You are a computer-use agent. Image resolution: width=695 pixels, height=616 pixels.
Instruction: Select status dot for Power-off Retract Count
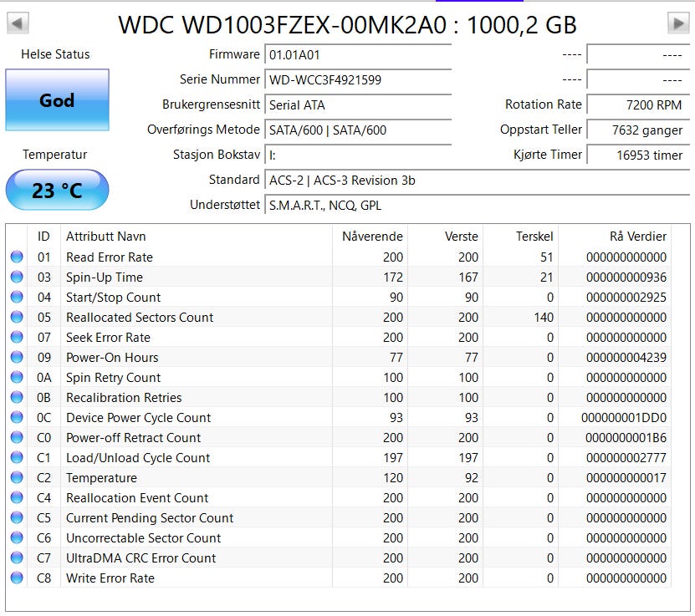tap(17, 437)
